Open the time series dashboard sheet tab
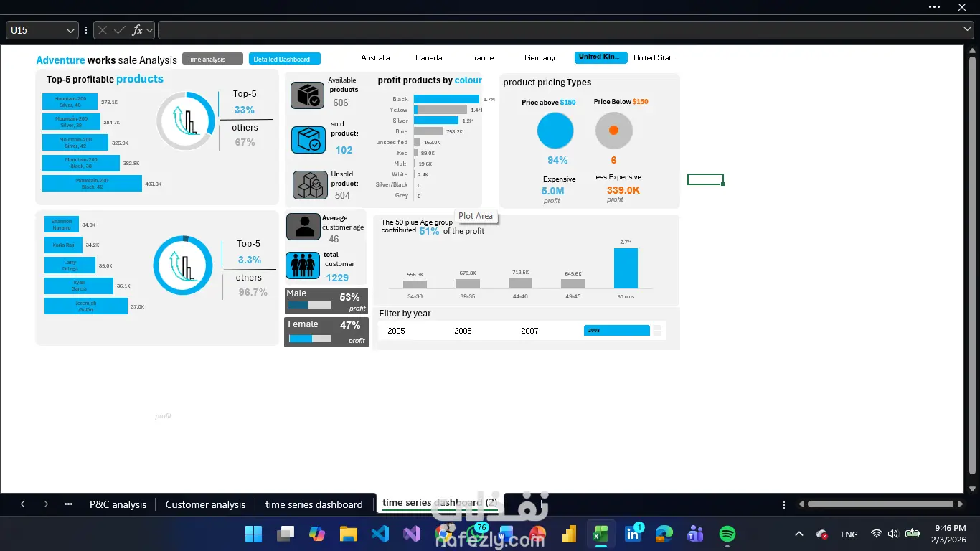 [314, 504]
